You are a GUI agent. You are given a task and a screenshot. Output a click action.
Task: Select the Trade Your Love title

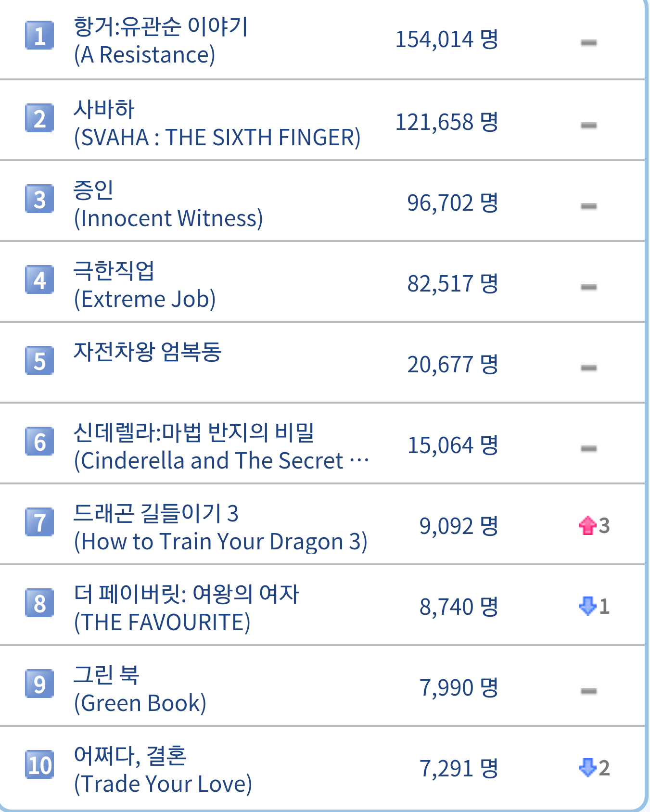[163, 770]
